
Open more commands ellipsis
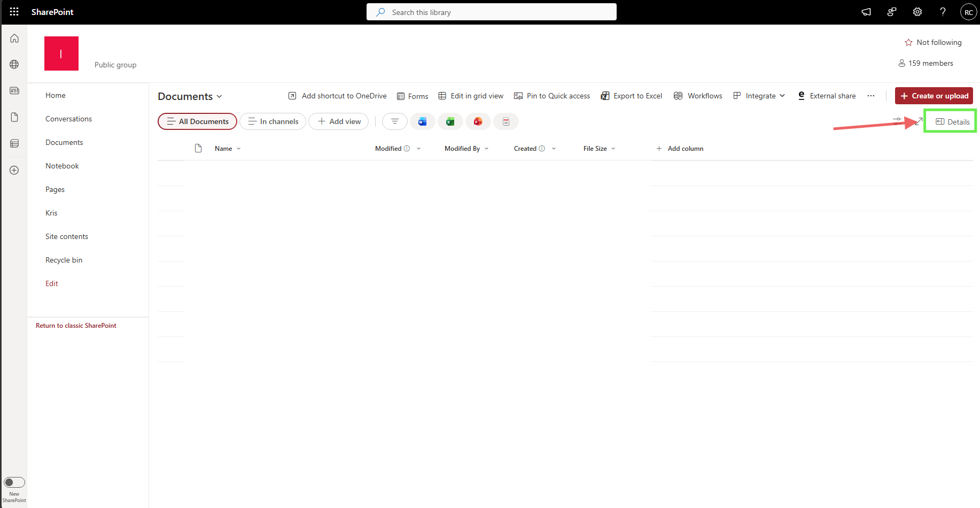871,96
